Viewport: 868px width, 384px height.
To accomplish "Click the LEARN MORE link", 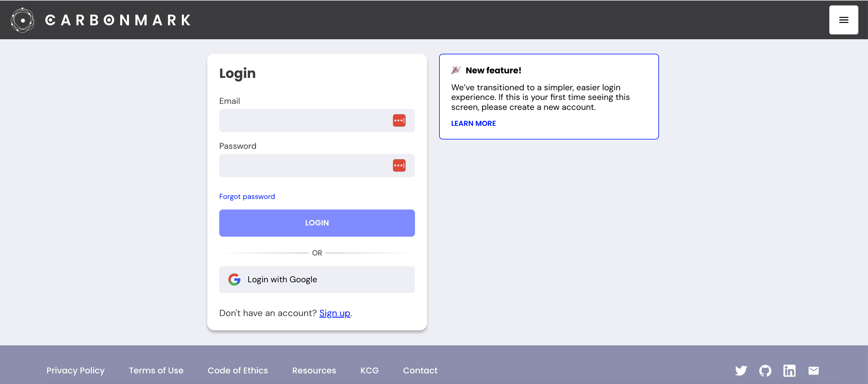I will 473,123.
